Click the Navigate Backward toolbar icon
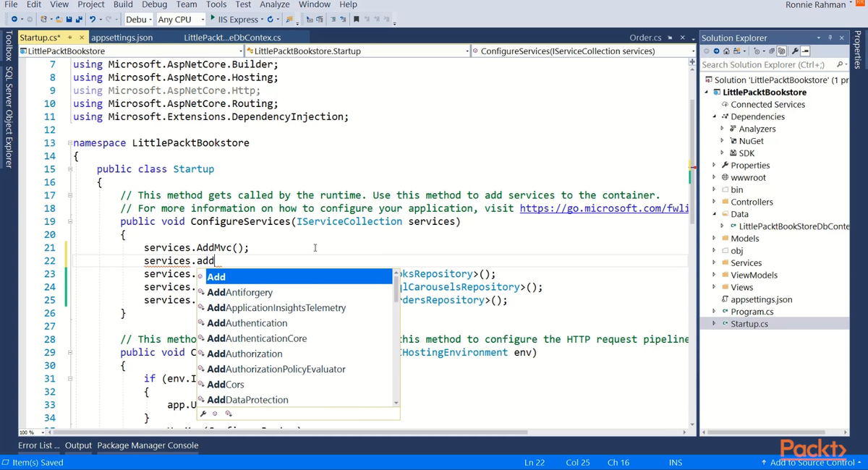Screen dimensions: 868x470 (x=14, y=20)
